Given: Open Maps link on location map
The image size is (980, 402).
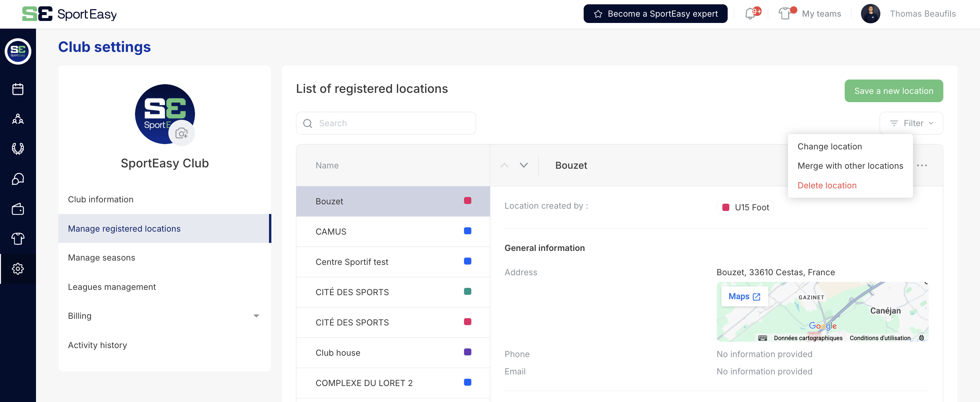Looking at the screenshot, I should tap(744, 297).
